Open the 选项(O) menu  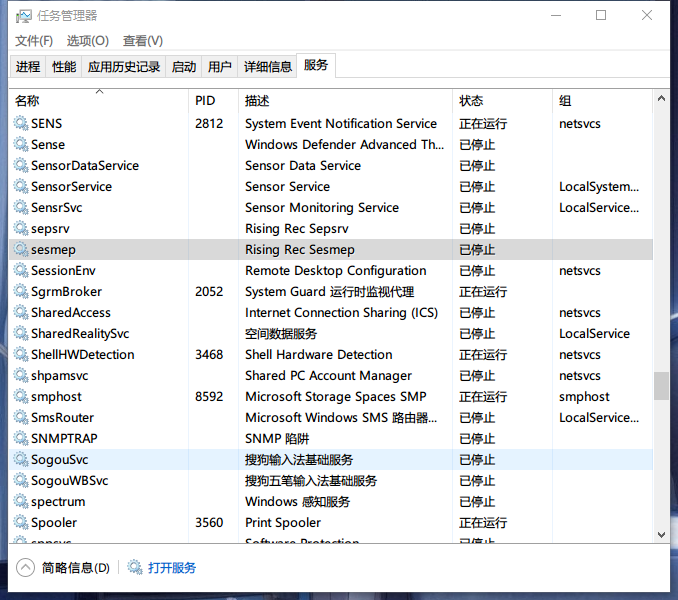(x=88, y=41)
